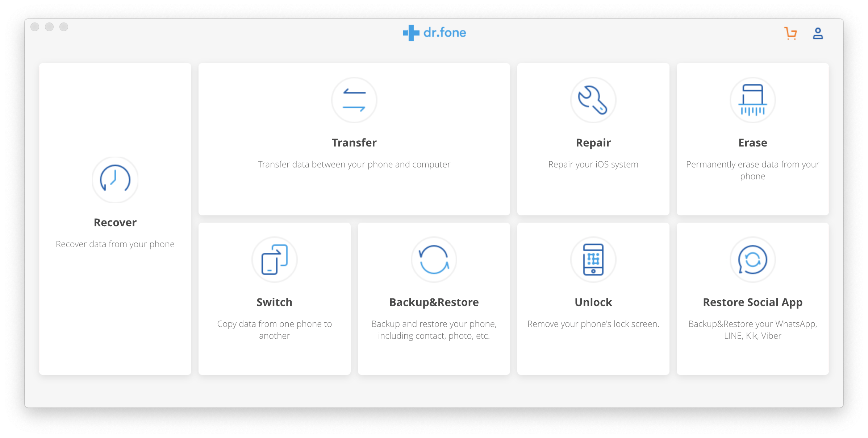Click the Restore Social App chat icon

coord(753,260)
